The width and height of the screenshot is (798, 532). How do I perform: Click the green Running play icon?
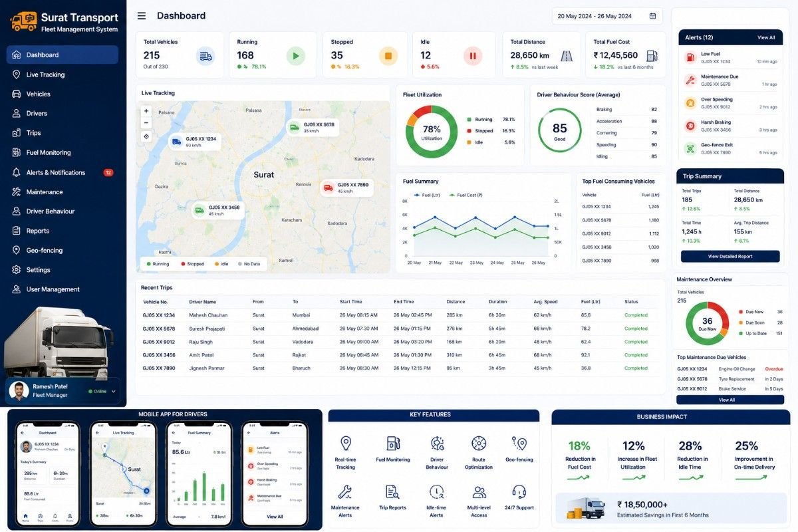click(296, 56)
